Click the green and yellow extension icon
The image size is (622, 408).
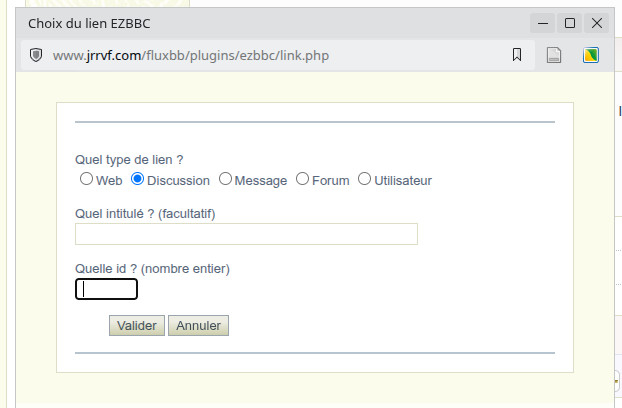[x=591, y=55]
